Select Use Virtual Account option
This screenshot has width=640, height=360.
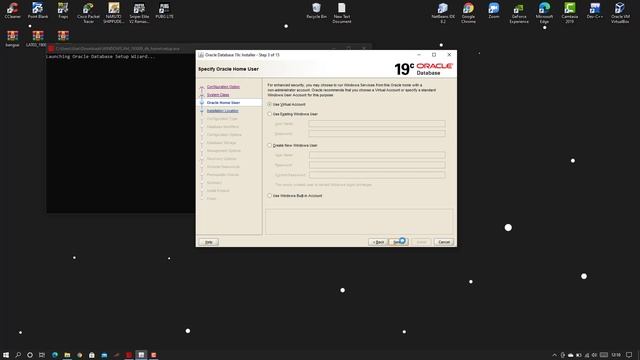(286, 104)
